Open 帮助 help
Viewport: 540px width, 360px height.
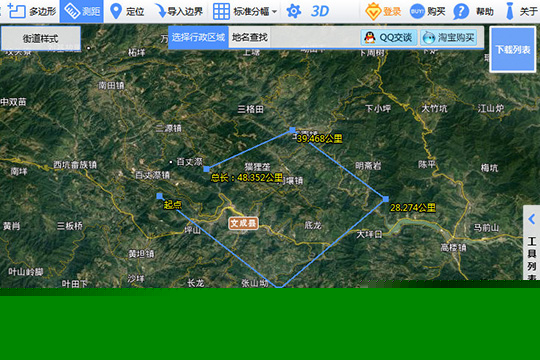point(473,11)
